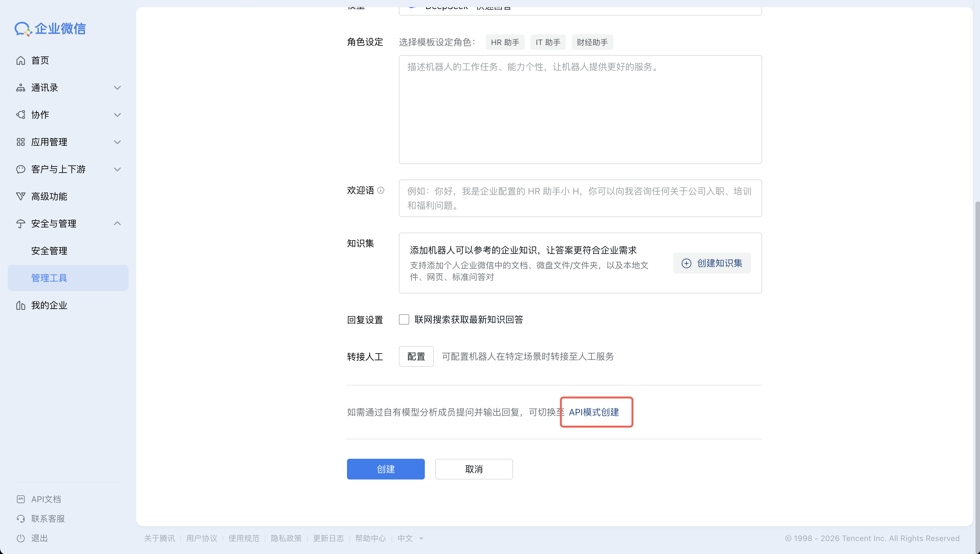Click the 角色设定 description text area
This screenshot has height=554, width=980.
[x=580, y=109]
